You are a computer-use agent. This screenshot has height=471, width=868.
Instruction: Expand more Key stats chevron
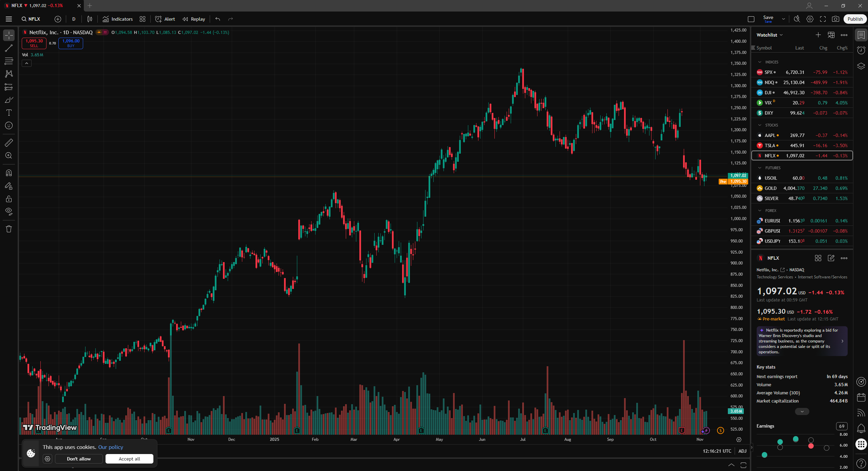point(802,411)
